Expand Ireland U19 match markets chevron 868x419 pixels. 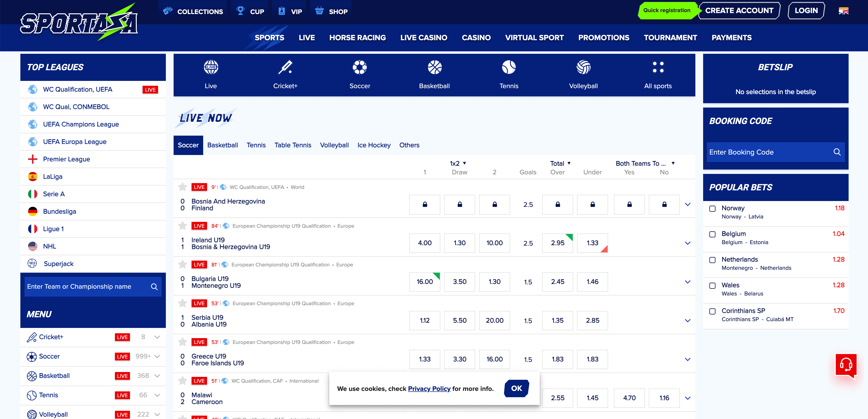688,243
